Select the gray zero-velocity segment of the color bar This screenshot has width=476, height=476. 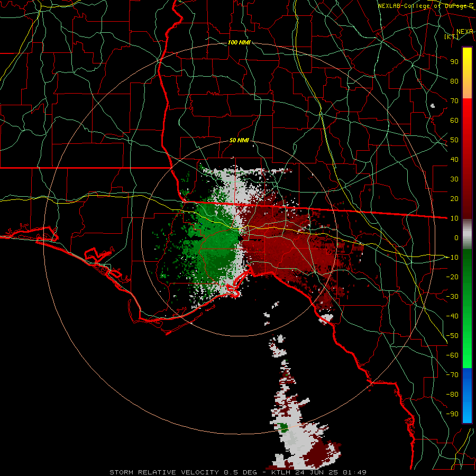[467, 234]
